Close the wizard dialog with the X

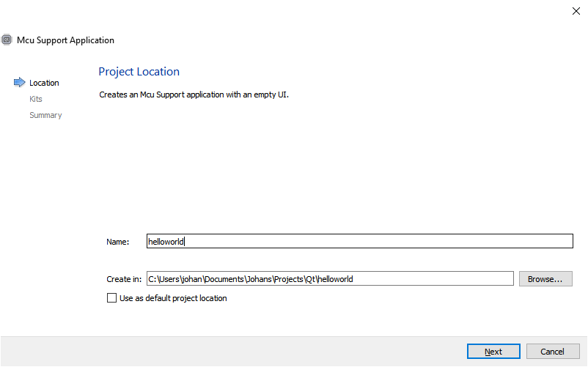pyautogui.click(x=576, y=11)
